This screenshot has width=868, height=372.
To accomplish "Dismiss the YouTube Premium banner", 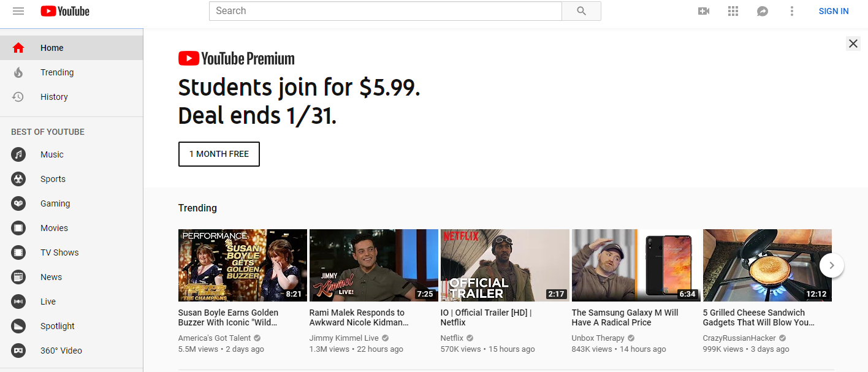I will pos(853,43).
